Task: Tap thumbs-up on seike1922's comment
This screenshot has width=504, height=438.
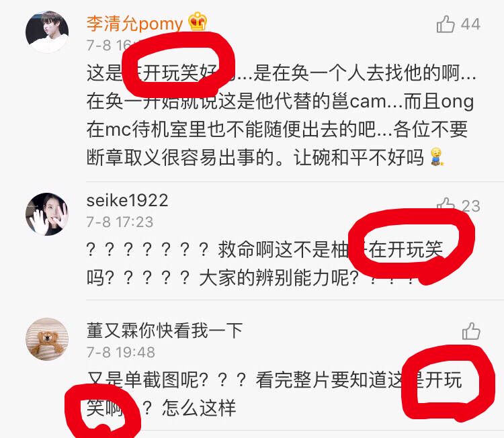Action: coord(446,204)
